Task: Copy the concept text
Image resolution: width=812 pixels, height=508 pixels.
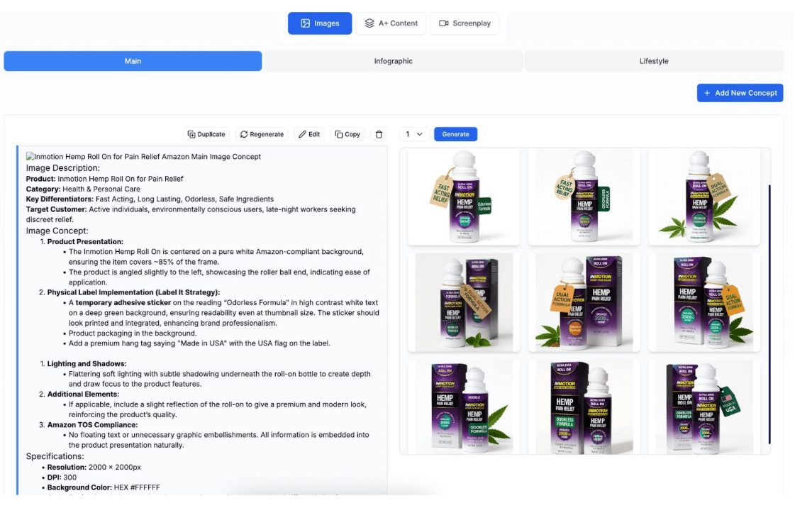Action: [347, 134]
